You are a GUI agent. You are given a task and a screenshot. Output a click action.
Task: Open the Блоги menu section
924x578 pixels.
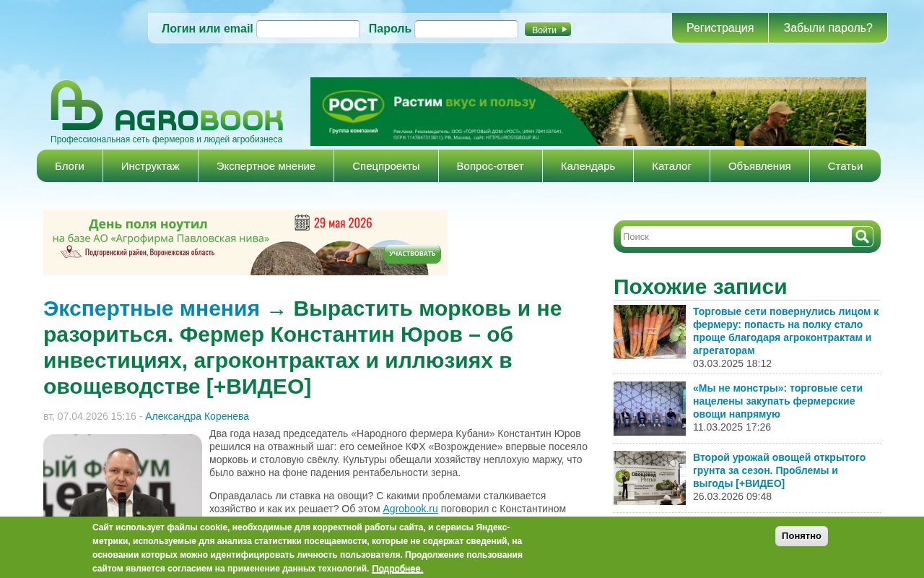pos(69,165)
